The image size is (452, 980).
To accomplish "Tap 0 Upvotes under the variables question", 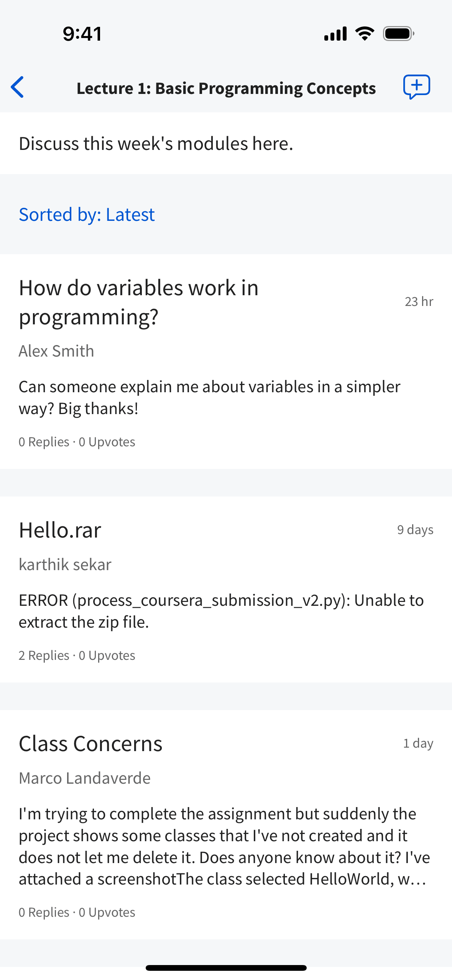I will [107, 442].
